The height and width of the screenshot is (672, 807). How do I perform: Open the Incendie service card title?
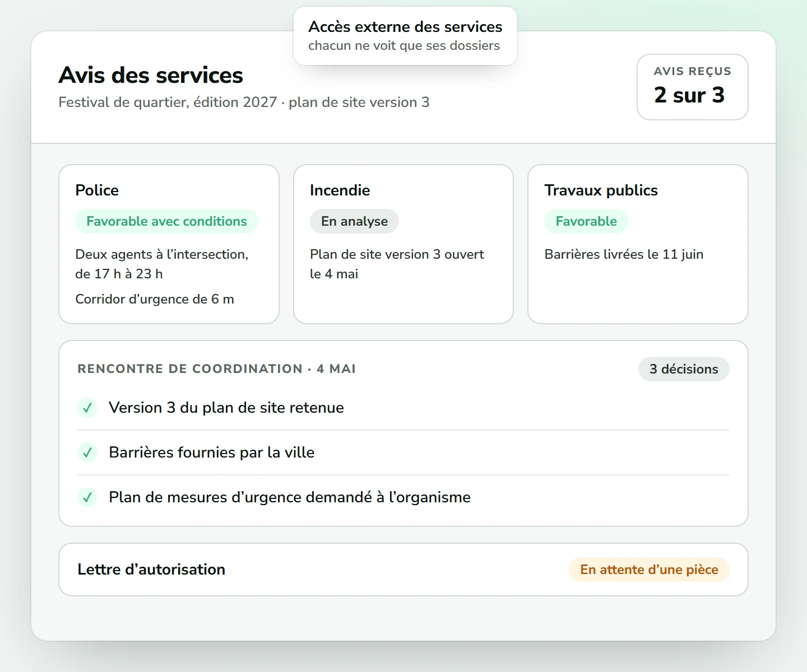[340, 190]
